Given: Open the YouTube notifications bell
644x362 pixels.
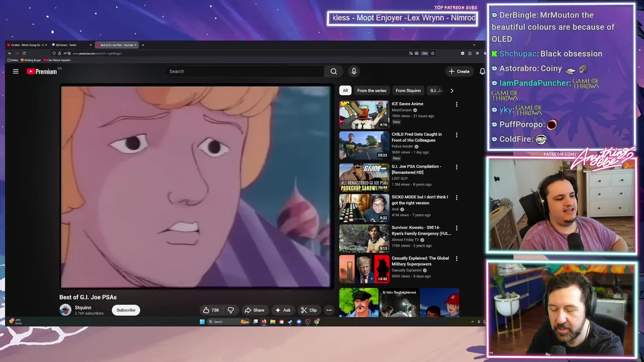Looking at the screenshot, I should coord(482,71).
